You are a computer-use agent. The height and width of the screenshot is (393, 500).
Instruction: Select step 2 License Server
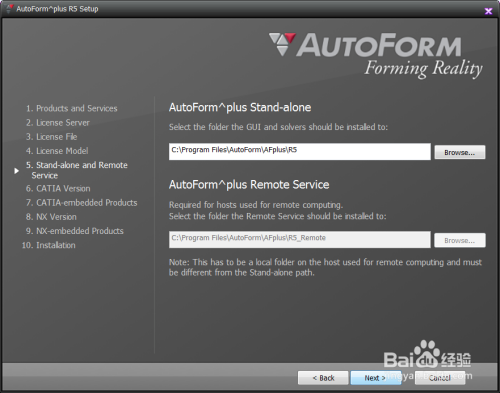58,123
